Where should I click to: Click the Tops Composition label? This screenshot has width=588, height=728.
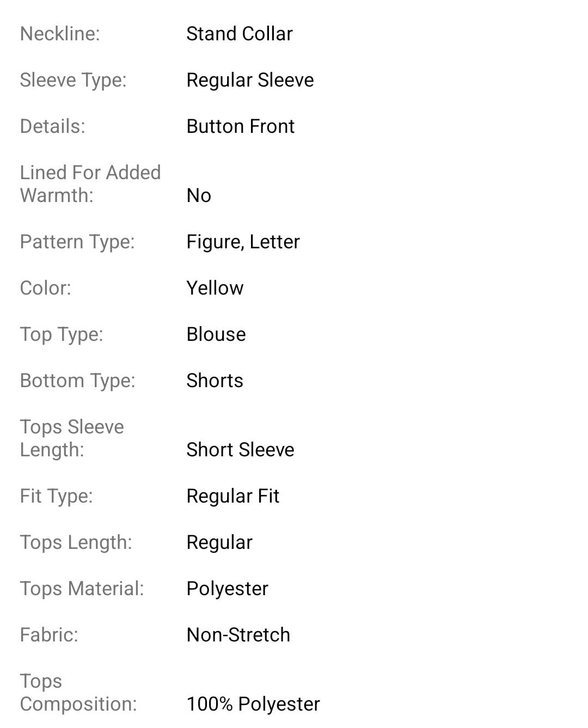tap(78, 693)
